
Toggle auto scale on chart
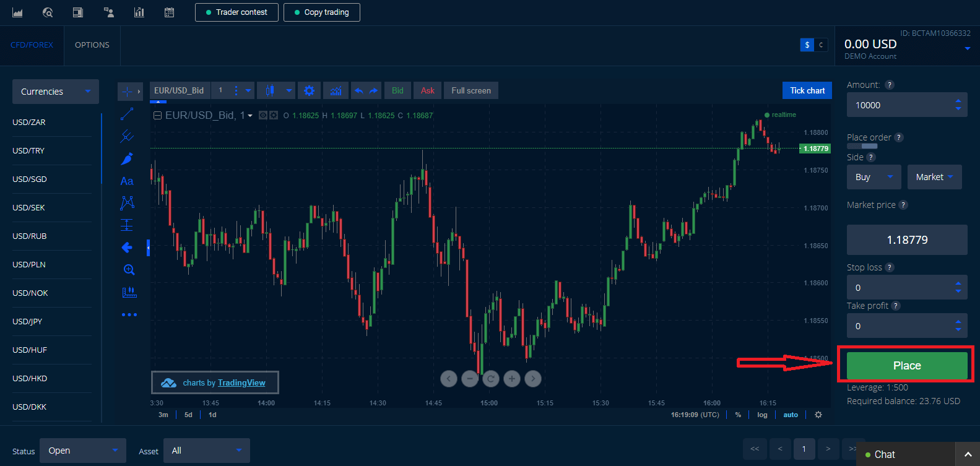[791, 415]
